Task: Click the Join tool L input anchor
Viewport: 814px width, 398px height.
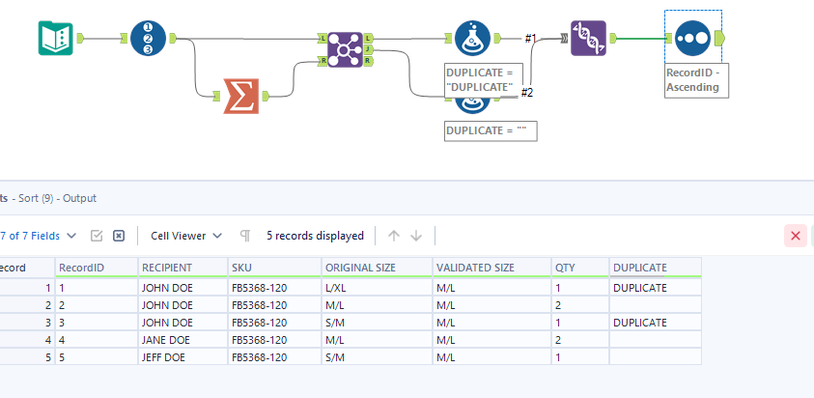Action: [322, 38]
